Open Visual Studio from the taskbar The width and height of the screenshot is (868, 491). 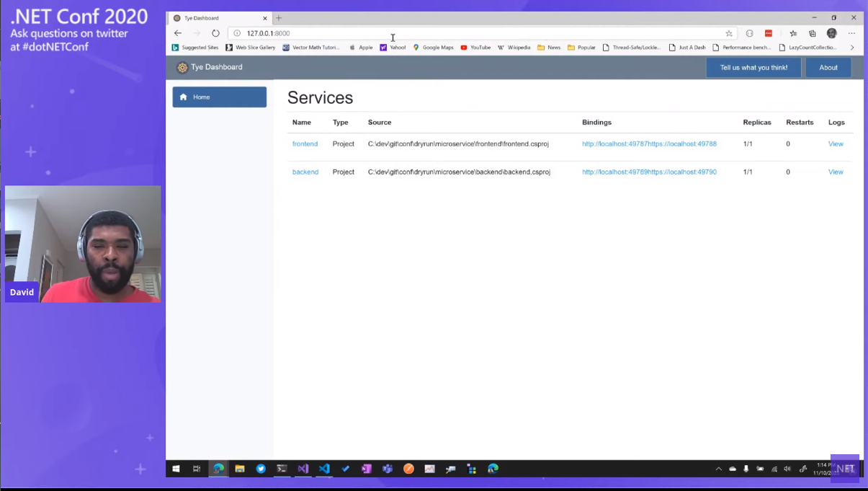(x=303, y=469)
